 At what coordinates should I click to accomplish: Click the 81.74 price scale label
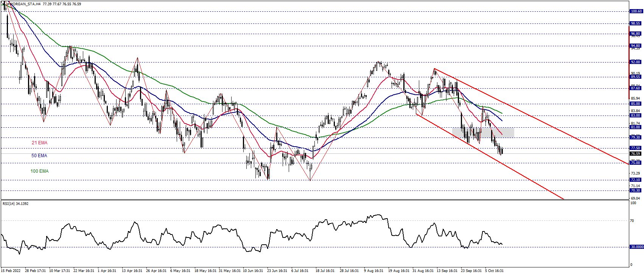(x=635, y=123)
